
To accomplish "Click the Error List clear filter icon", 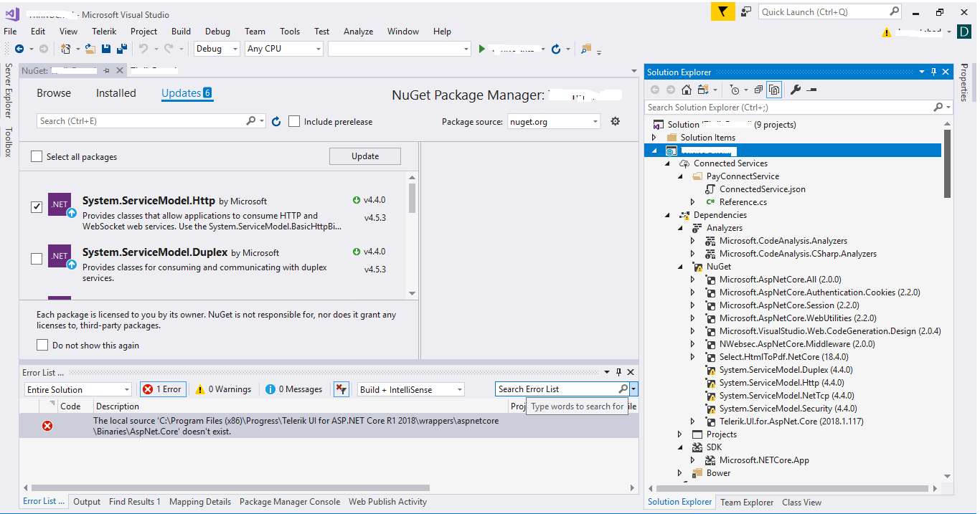I will click(341, 389).
